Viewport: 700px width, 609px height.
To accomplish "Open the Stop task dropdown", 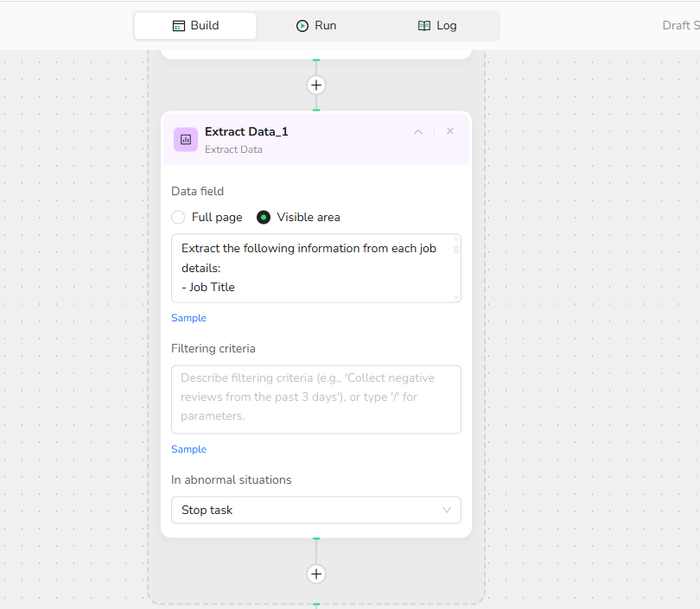I will point(315,510).
